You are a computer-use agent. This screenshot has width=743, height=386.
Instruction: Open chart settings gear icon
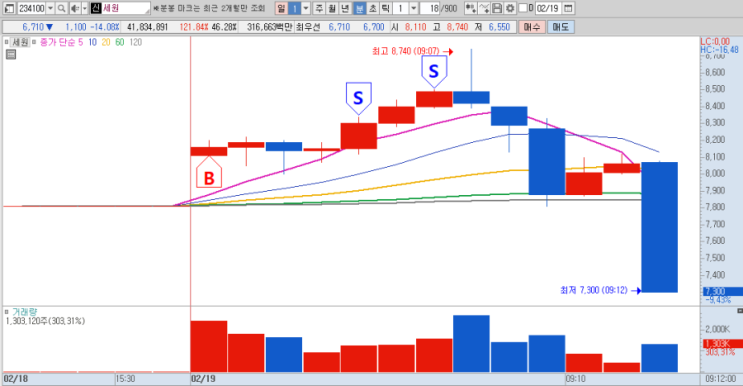[x=510, y=8]
